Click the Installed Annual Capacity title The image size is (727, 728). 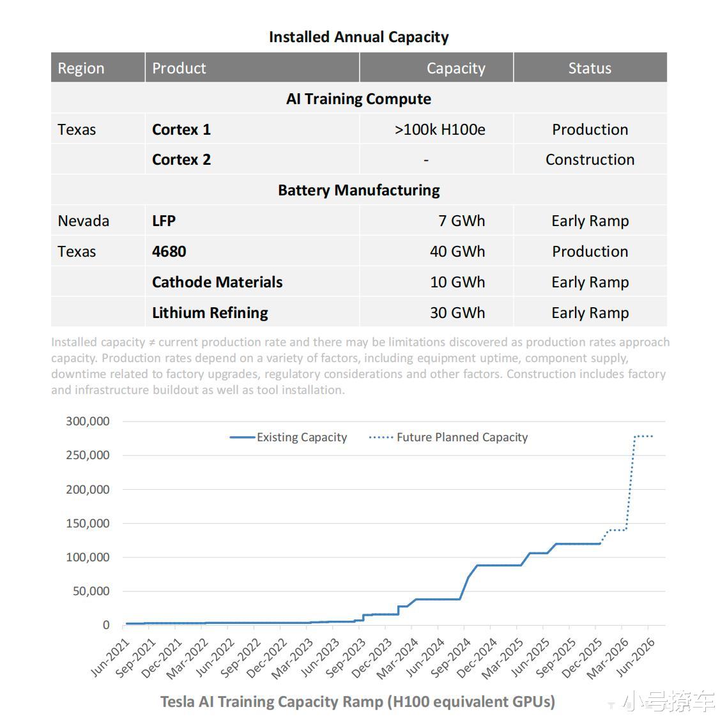[358, 37]
